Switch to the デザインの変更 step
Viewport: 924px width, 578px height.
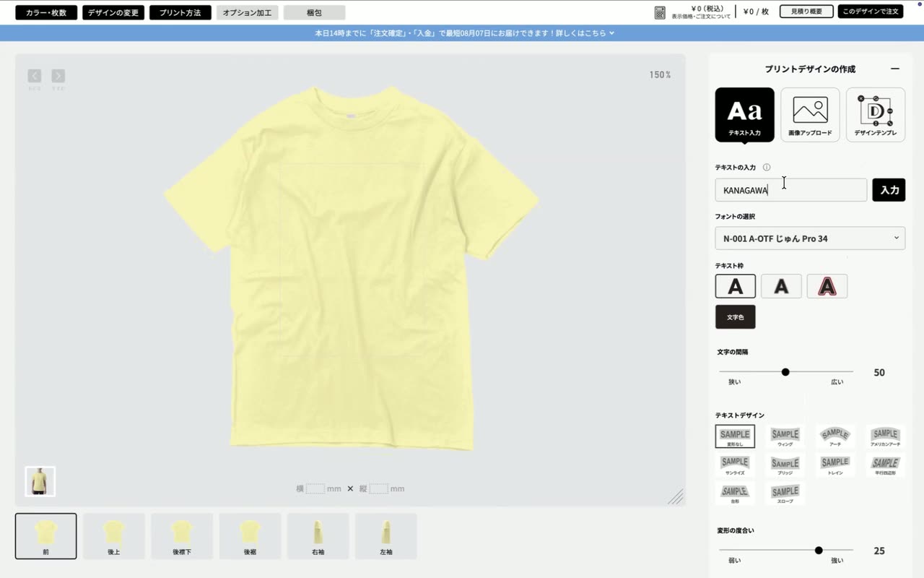(113, 13)
